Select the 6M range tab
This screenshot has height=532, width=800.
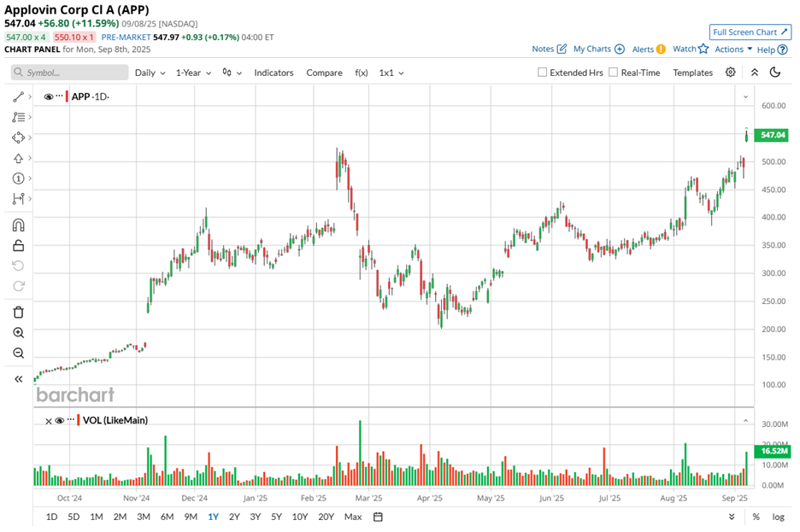point(168,517)
